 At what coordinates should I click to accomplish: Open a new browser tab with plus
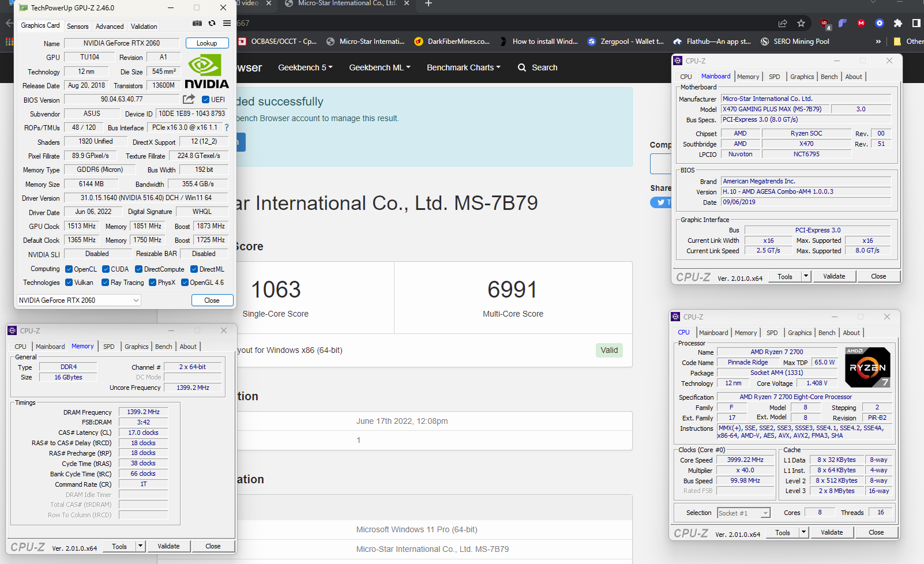click(429, 3)
